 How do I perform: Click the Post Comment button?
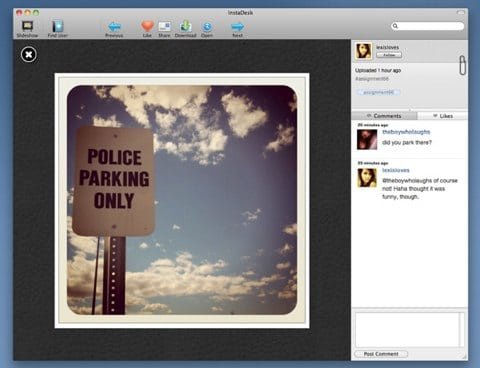click(381, 354)
